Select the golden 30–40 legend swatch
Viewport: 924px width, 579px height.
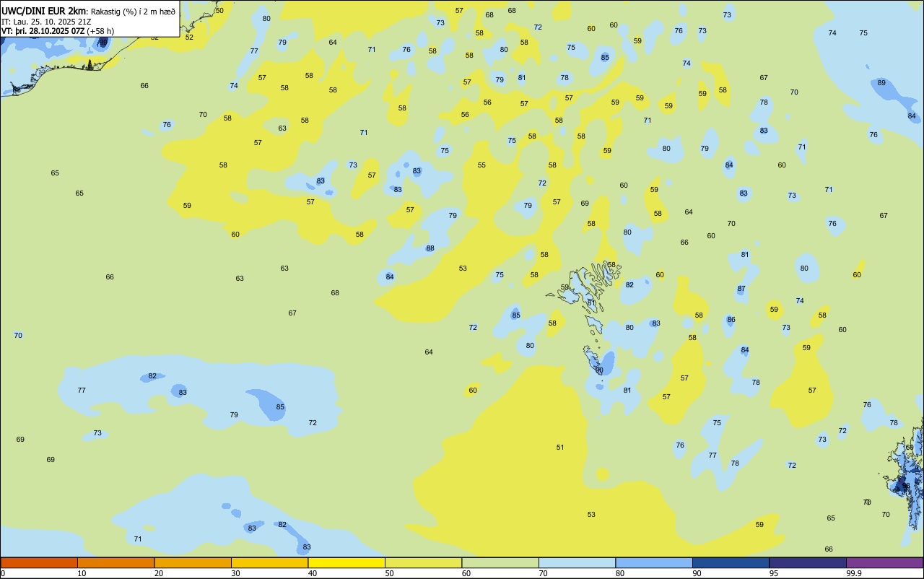click(269, 562)
